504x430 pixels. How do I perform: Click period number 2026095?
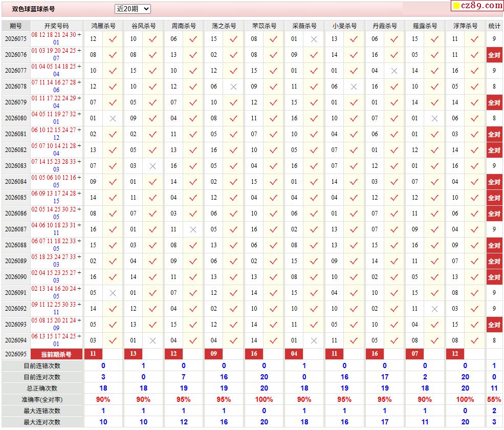click(16, 354)
